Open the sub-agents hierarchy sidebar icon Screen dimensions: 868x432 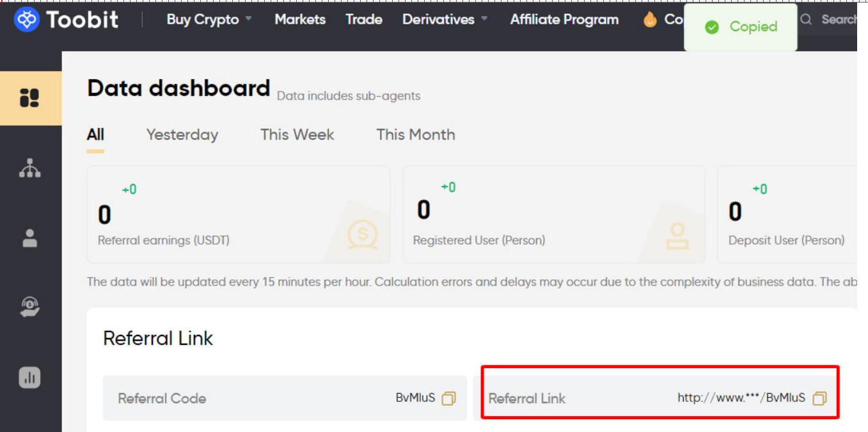29,167
